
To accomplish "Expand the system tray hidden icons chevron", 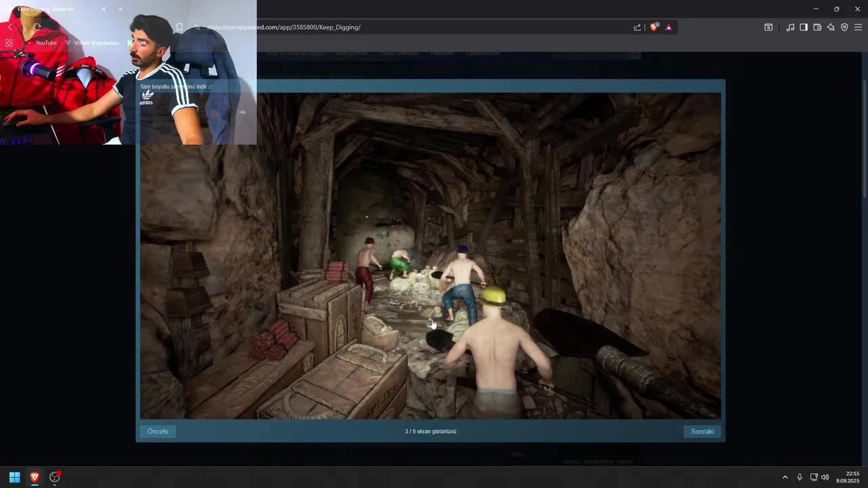I will pyautogui.click(x=785, y=477).
